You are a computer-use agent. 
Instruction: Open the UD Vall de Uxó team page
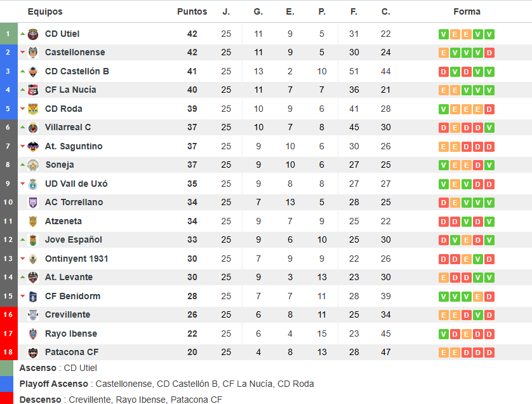click(x=76, y=184)
